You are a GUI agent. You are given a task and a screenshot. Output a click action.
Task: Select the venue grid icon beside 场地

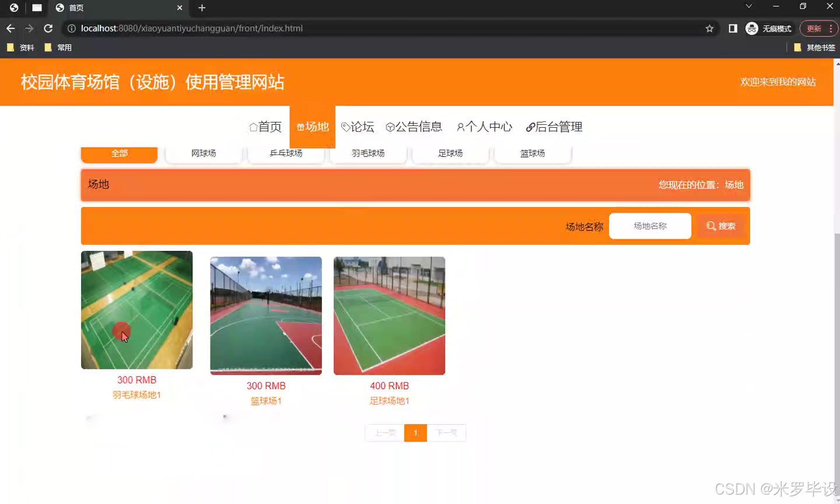click(300, 127)
